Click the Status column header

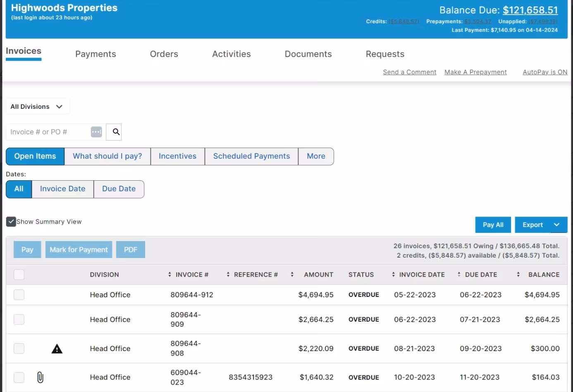tap(361, 275)
